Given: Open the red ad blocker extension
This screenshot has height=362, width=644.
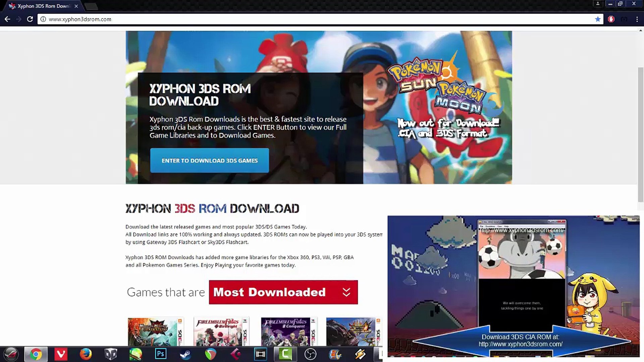Looking at the screenshot, I should point(611,19).
